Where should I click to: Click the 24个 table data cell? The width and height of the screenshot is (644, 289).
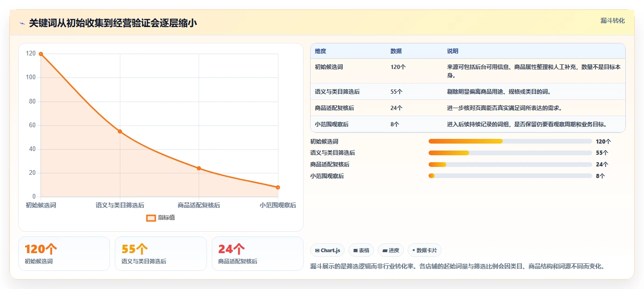(396, 108)
